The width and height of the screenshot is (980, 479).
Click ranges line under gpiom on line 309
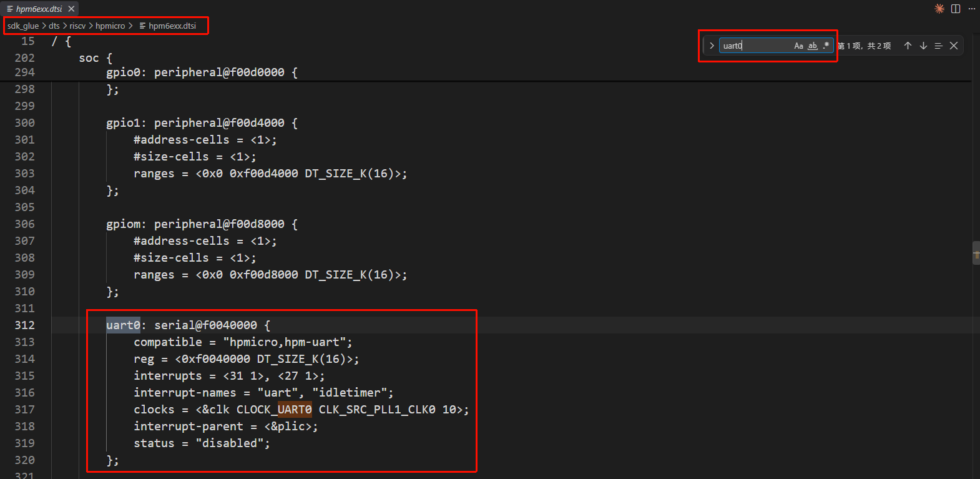[270, 275]
